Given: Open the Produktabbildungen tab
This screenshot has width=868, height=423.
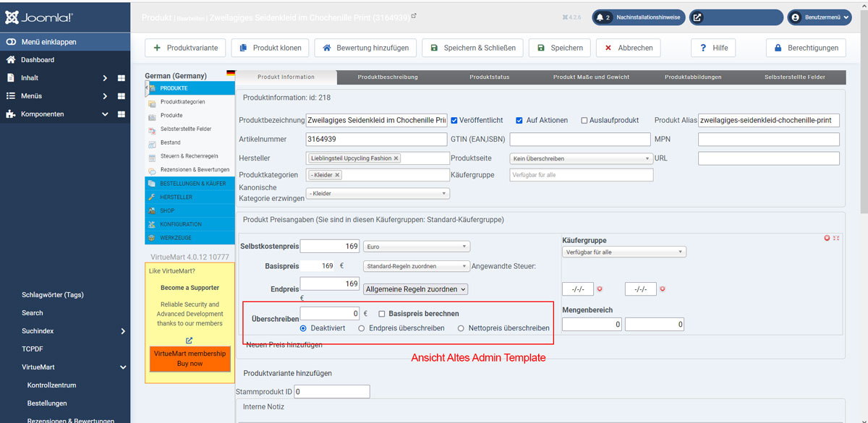Looking at the screenshot, I should (694, 77).
